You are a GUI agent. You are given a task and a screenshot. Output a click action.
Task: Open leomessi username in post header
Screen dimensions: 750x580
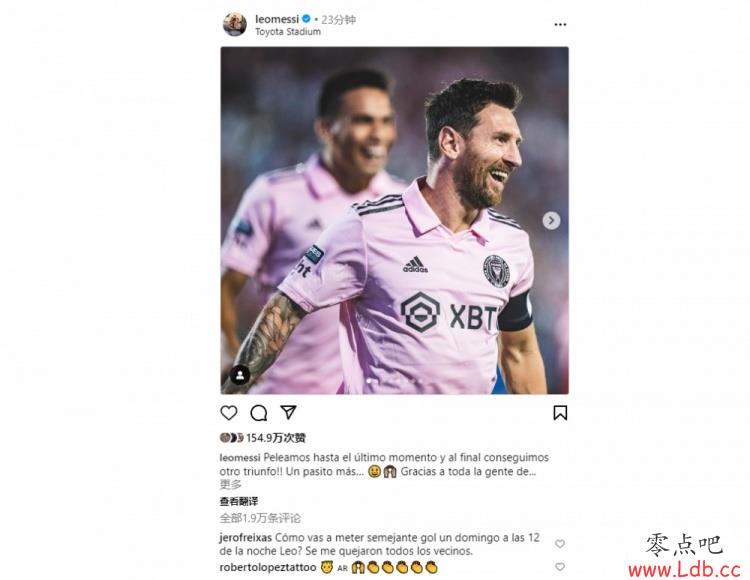(277, 19)
